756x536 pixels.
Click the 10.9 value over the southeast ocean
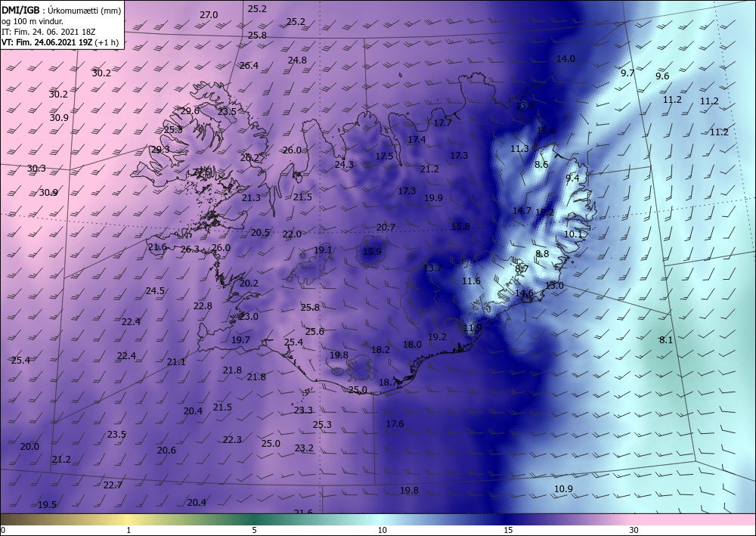pyautogui.click(x=563, y=489)
